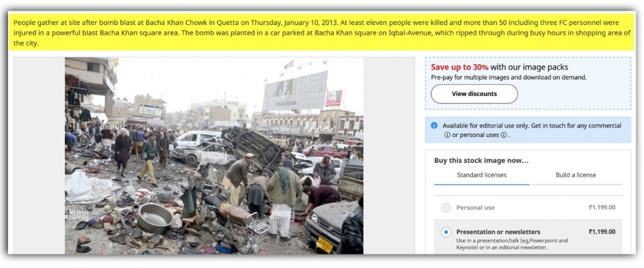This screenshot has width=644, height=268.
Task: Click the billboard in the photo
Action: pos(295,91)
